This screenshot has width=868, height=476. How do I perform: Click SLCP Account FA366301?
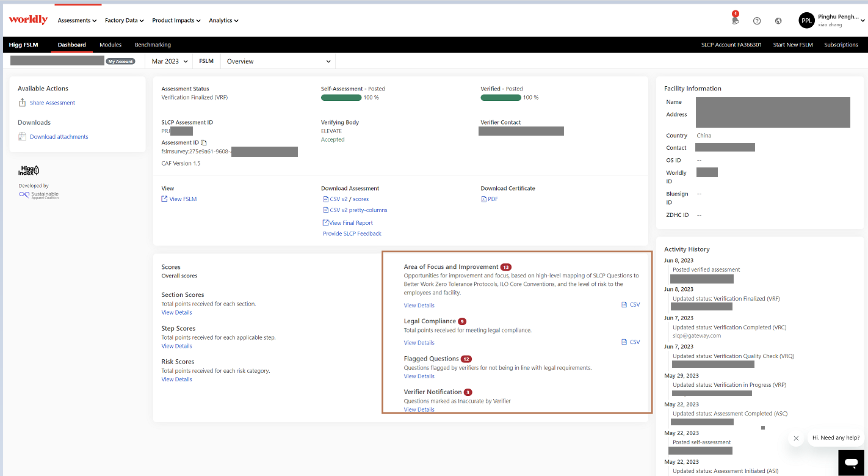coord(731,45)
